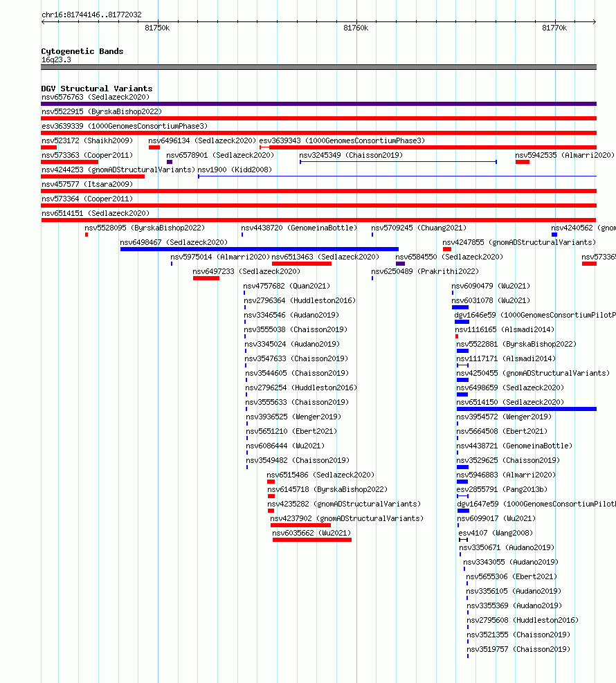616x683 pixels.
Task: Click nsv3346546 (Audano2019) label
Action: [x=291, y=315]
